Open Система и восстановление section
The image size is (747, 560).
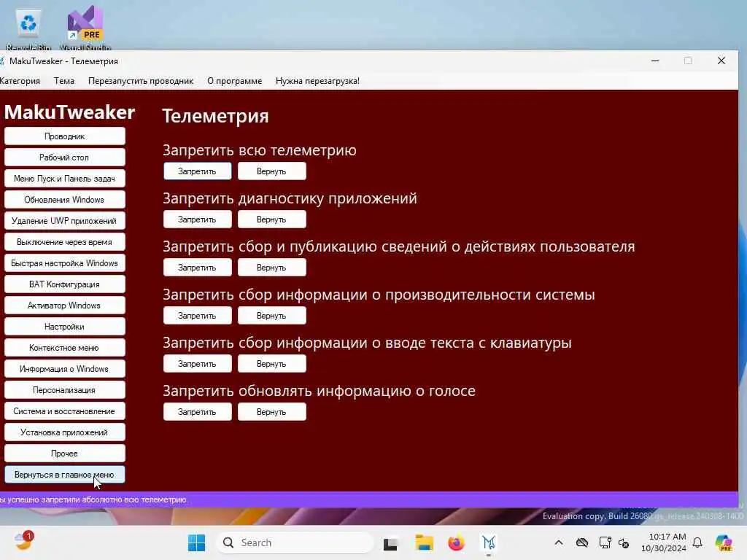click(65, 411)
